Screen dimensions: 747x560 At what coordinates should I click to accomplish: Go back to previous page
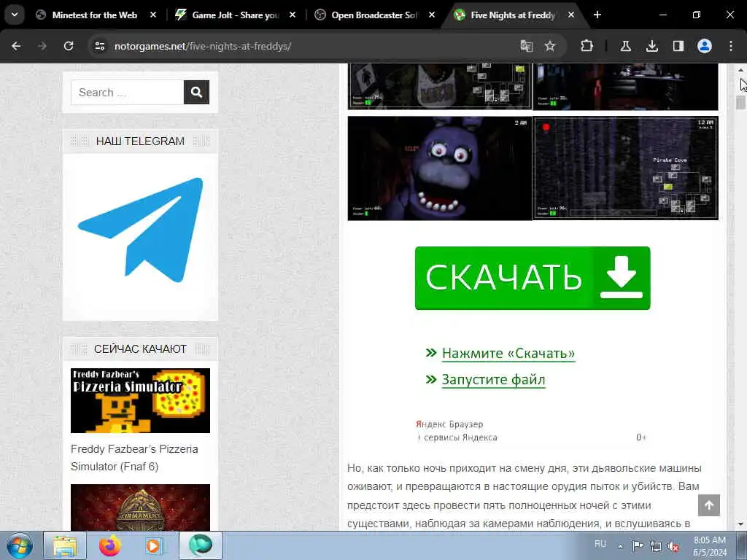[16, 46]
